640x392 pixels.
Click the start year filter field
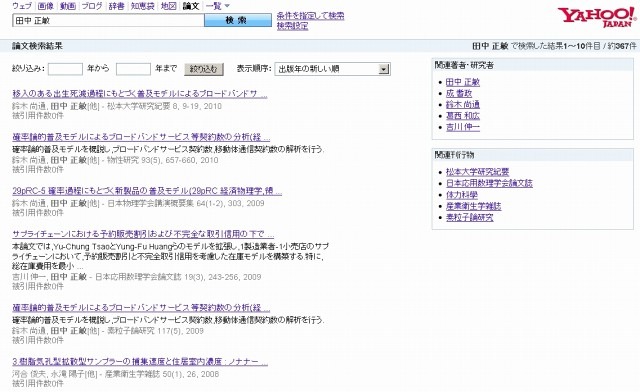[x=65, y=69]
